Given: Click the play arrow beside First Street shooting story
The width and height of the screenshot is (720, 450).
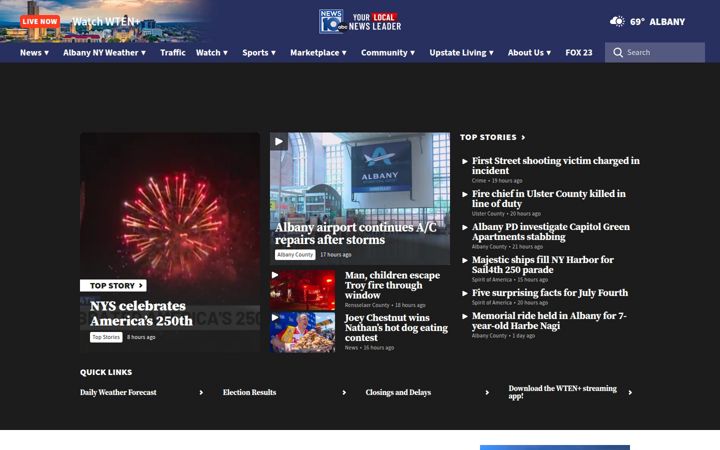Looking at the screenshot, I should (x=465, y=161).
